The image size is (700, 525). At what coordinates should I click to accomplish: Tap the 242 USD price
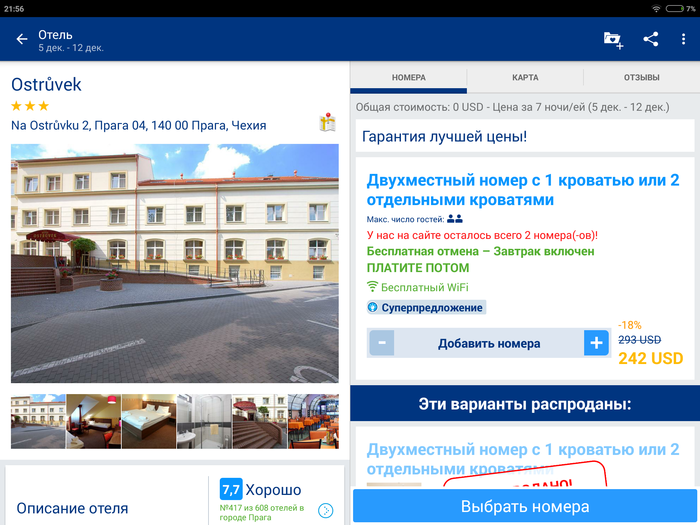point(650,358)
